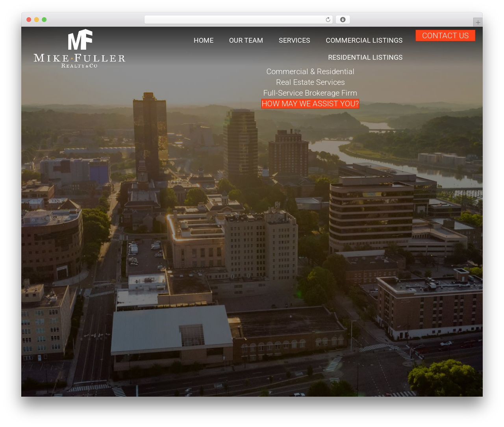This screenshot has height=427, width=504.
Task: Click 'Commercial & Residential' headline text
Action: pos(310,71)
